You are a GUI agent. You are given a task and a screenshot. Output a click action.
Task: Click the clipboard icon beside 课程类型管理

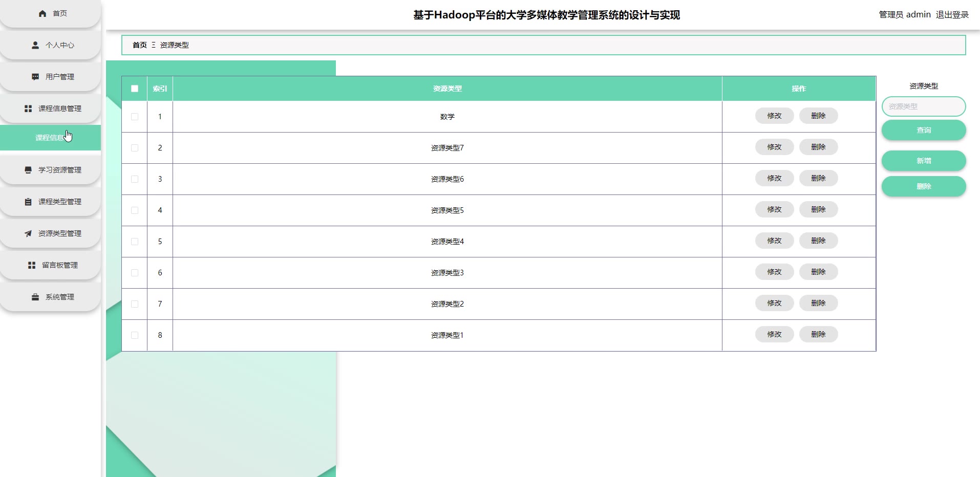click(x=28, y=202)
